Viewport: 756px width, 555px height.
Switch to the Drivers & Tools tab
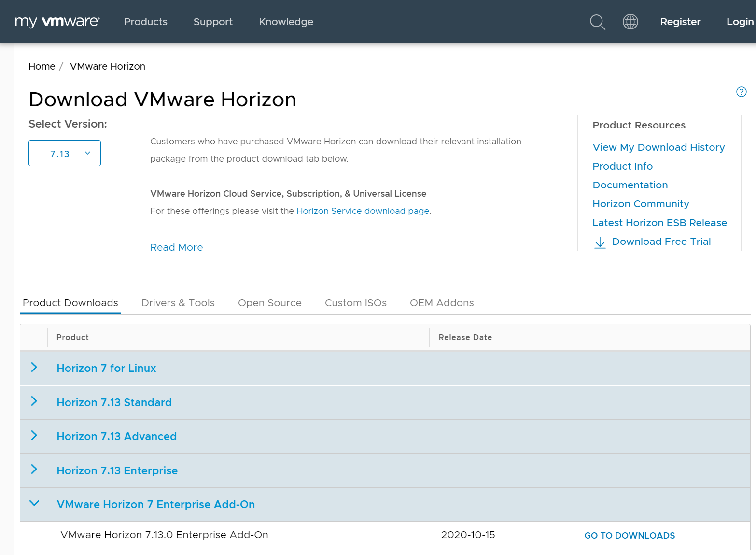(x=178, y=303)
